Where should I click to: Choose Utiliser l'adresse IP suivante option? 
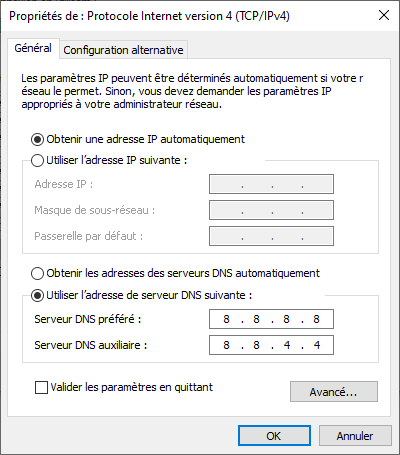pyautogui.click(x=37, y=160)
